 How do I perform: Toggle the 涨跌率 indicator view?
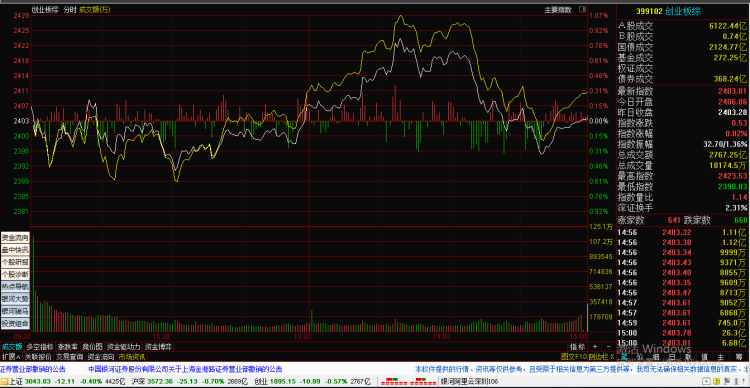67,346
